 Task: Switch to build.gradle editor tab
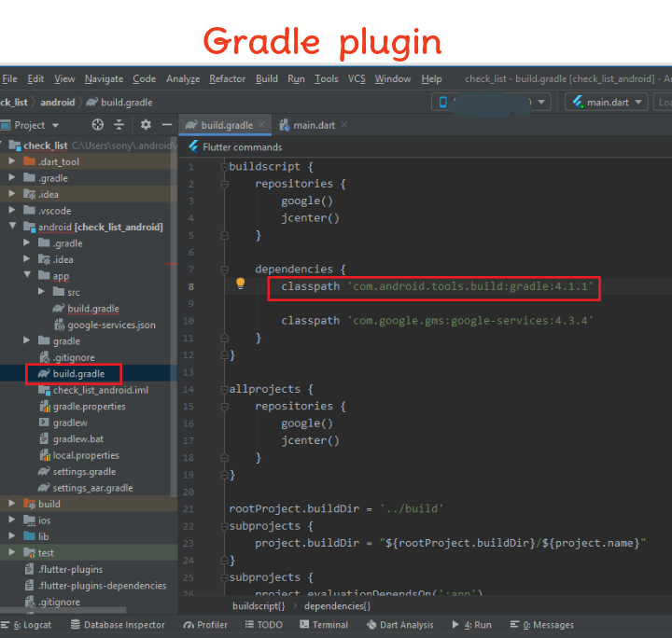click(x=225, y=125)
